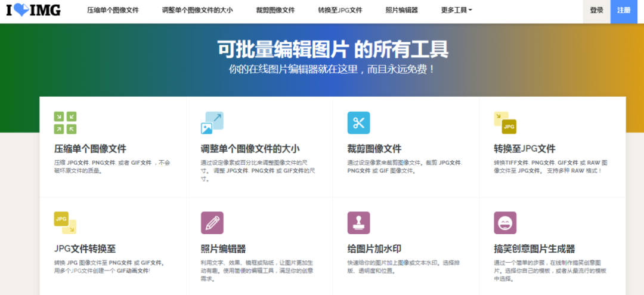Click the meme generator card description text

coord(550,271)
